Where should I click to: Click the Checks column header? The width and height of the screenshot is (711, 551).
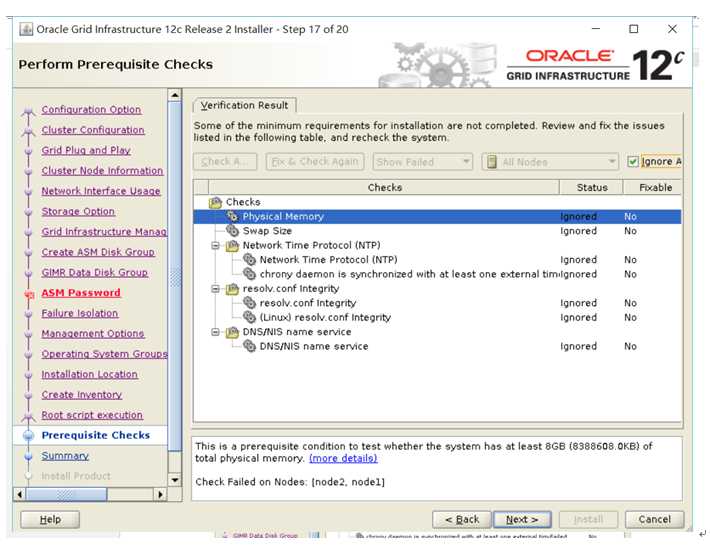click(384, 188)
